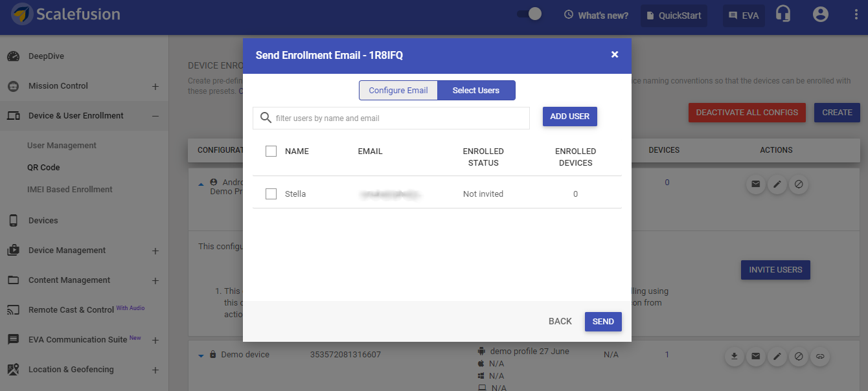Click the Scalefusion logo icon
Viewport: 868px width, 391px height.
coord(23,14)
